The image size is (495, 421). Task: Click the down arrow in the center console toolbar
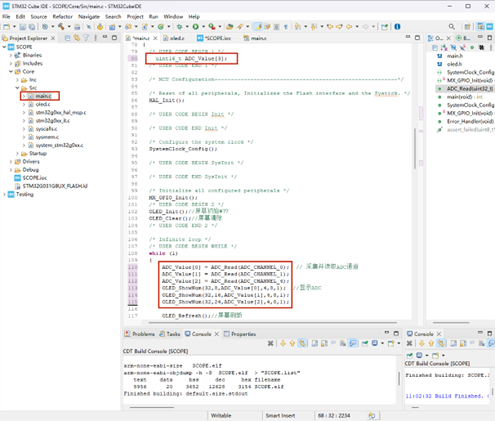tap(283, 343)
